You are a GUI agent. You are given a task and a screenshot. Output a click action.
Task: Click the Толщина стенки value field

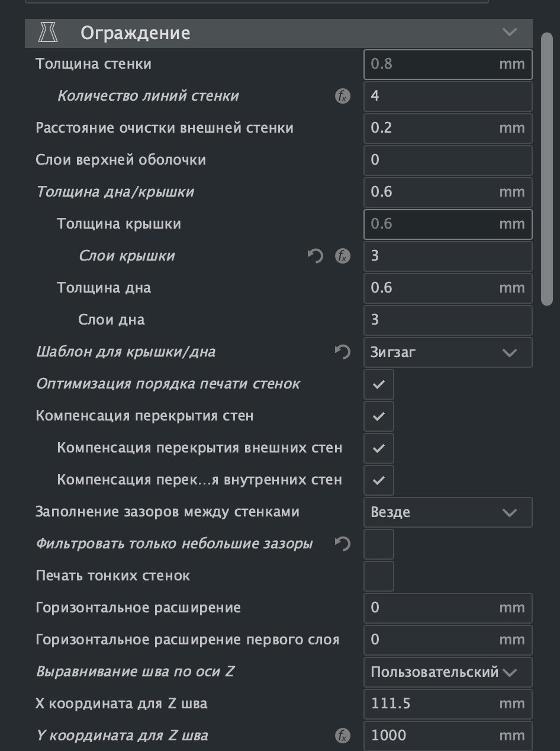pyautogui.click(x=448, y=65)
